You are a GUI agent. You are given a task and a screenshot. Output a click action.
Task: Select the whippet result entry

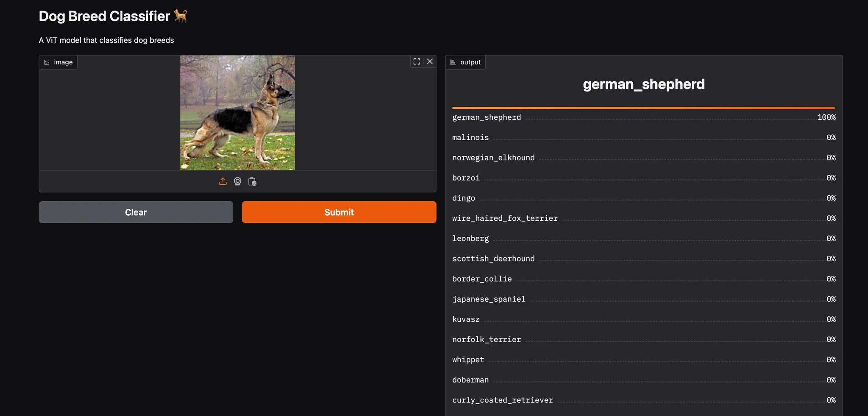pos(468,360)
